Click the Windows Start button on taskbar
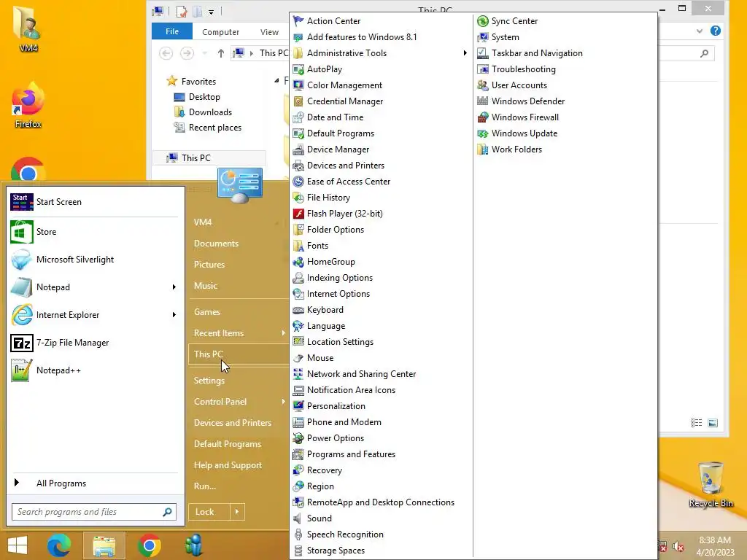747x560 pixels. pyautogui.click(x=18, y=545)
